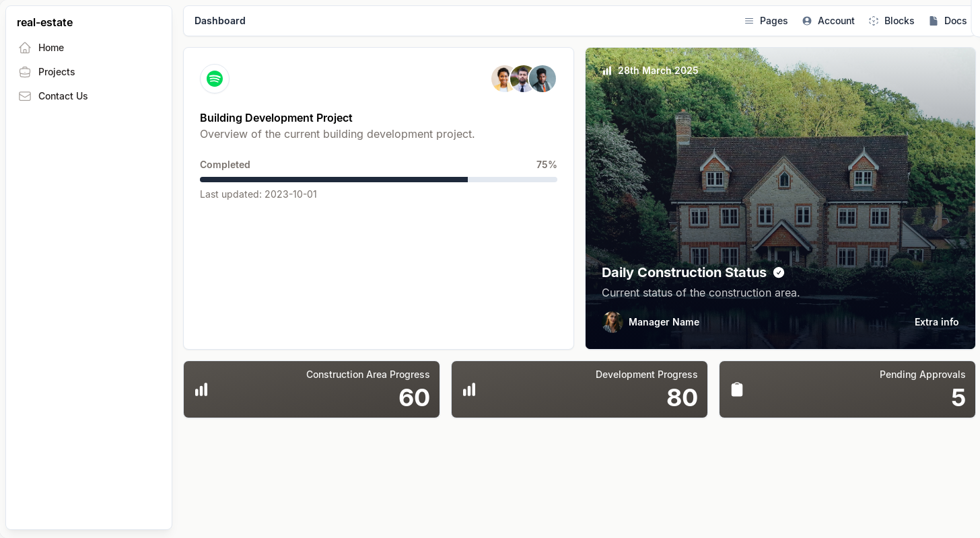Screen dimensions: 980x538
Task: Click the verified checkmark badge icon
Action: click(x=779, y=272)
